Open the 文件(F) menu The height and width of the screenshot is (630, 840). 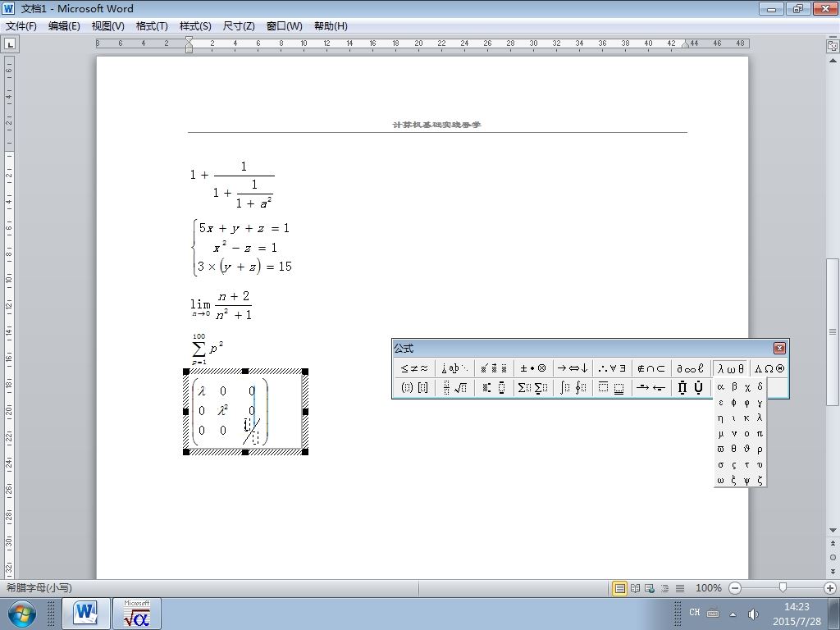(x=21, y=26)
